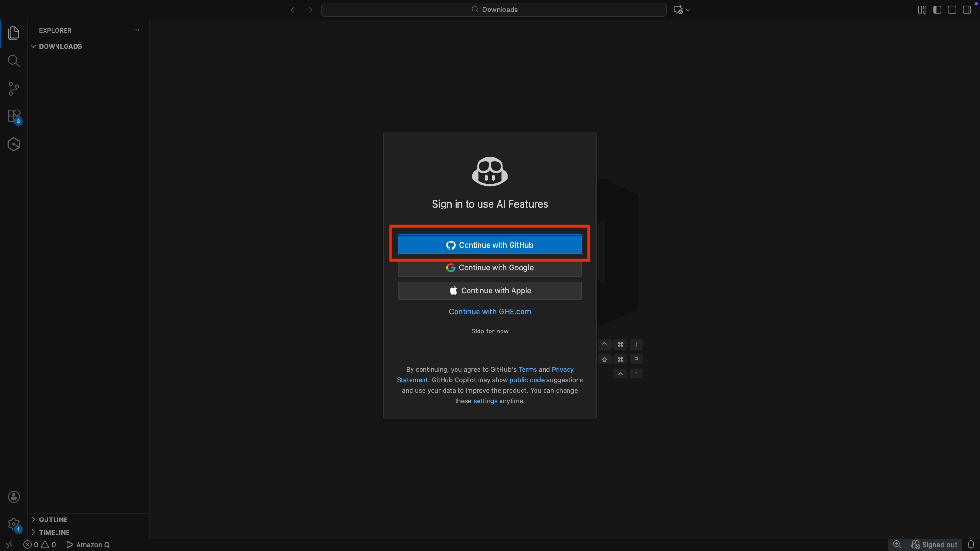Click the Continue with GHE.com link
The image size is (980, 551).
490,311
